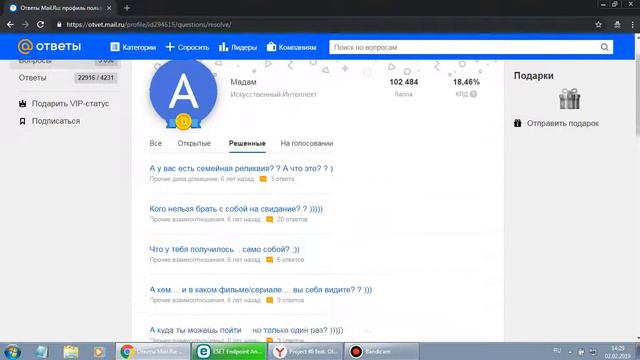Select the Мадам profile name

point(243,82)
